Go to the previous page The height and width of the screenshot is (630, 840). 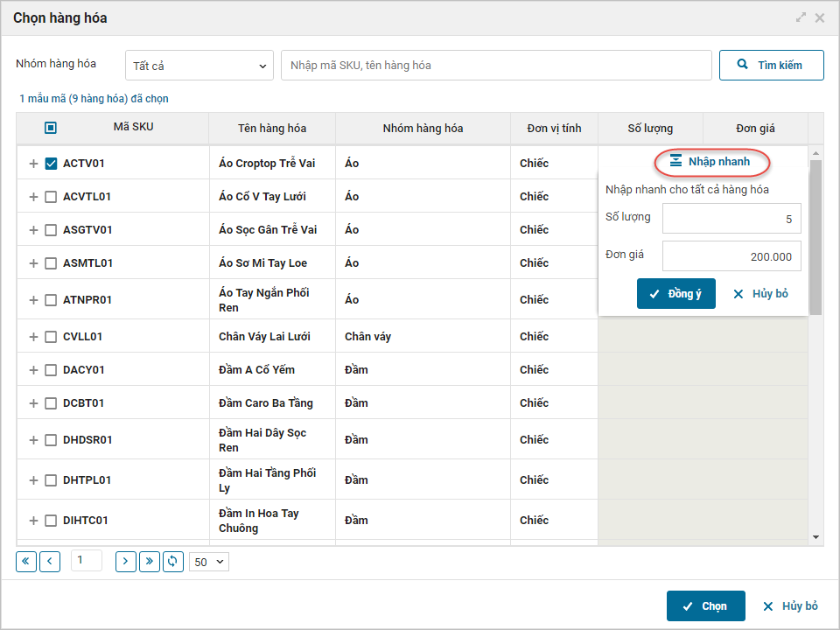(50, 561)
